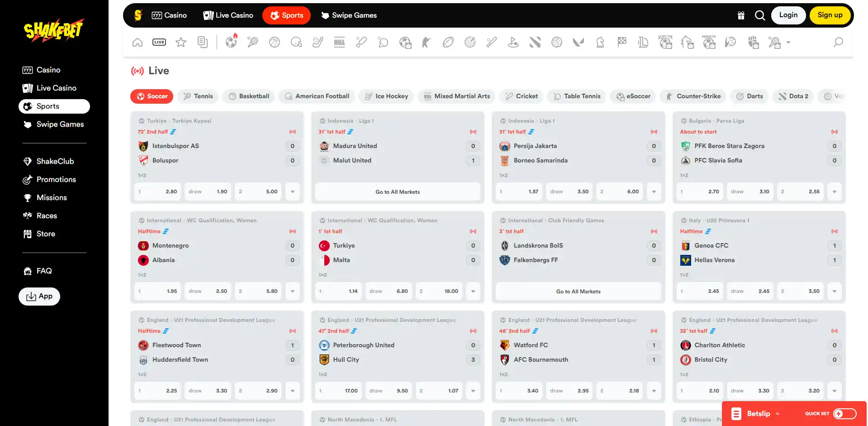Select the Basketball live filter tab

click(x=249, y=96)
